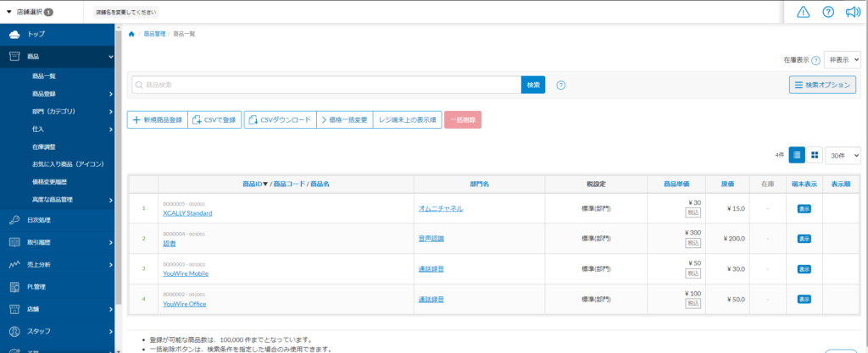The width and height of the screenshot is (868, 353).
Task: Toggle 表示 badge for YouWire Office
Action: click(804, 299)
